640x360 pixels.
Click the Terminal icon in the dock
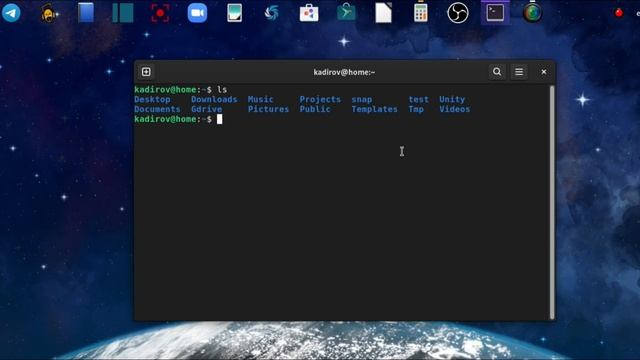(495, 13)
